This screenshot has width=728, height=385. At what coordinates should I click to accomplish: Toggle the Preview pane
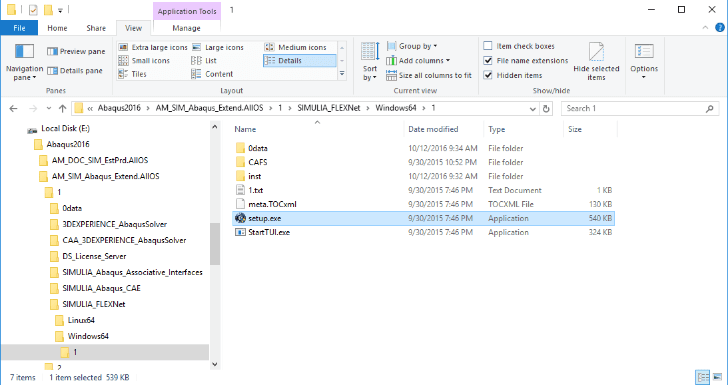(76, 52)
